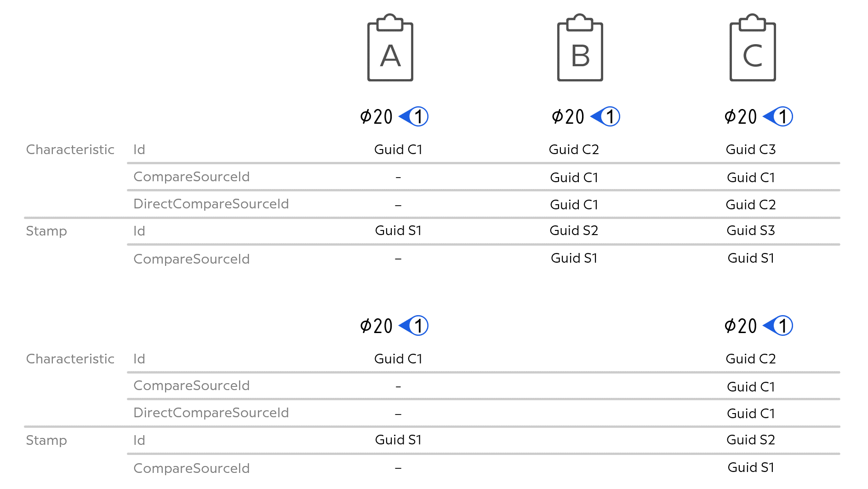The width and height of the screenshot is (868, 489).
Task: Click Guid C3 characteristic Id value
Action: coord(751,150)
